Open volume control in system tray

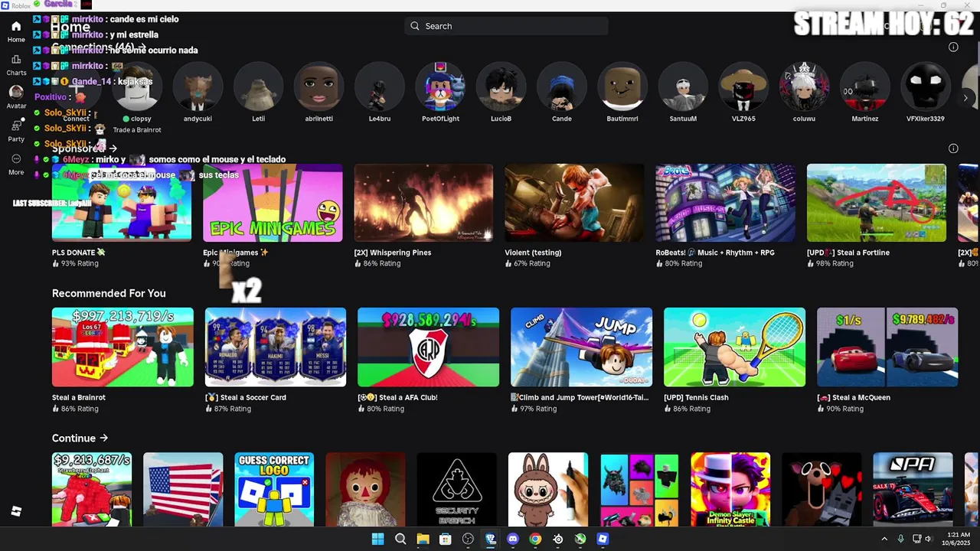(x=929, y=540)
